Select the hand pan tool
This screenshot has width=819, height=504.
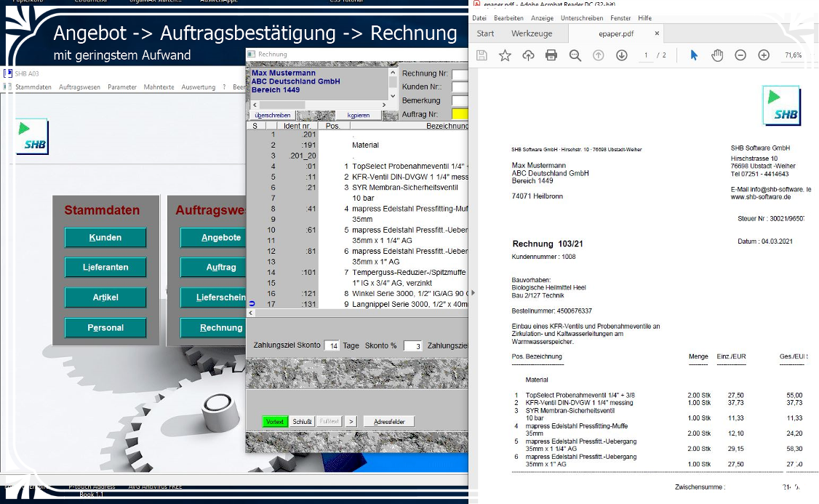click(x=717, y=55)
